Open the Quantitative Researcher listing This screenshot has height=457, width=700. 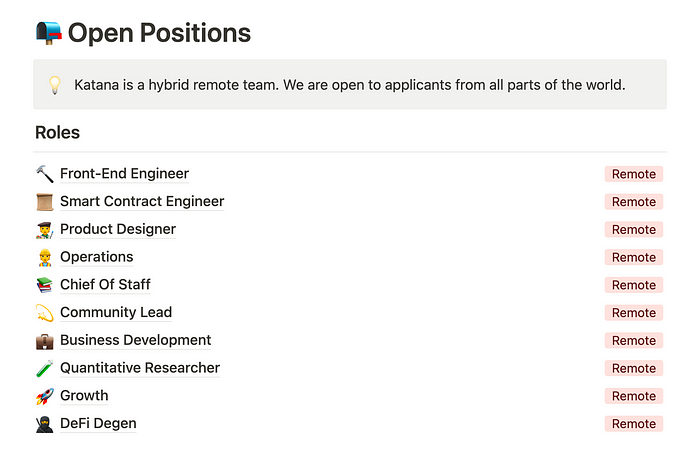tap(140, 368)
